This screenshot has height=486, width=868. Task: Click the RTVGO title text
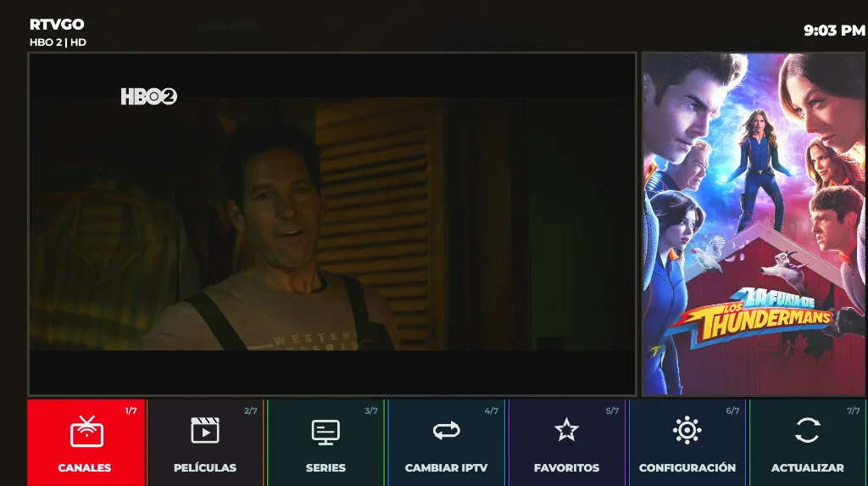click(57, 25)
